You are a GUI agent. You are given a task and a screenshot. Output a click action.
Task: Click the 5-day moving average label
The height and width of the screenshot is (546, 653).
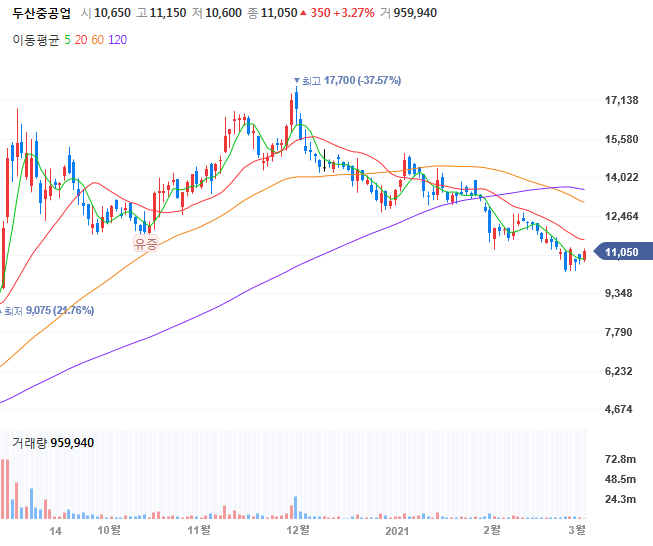tap(67, 40)
